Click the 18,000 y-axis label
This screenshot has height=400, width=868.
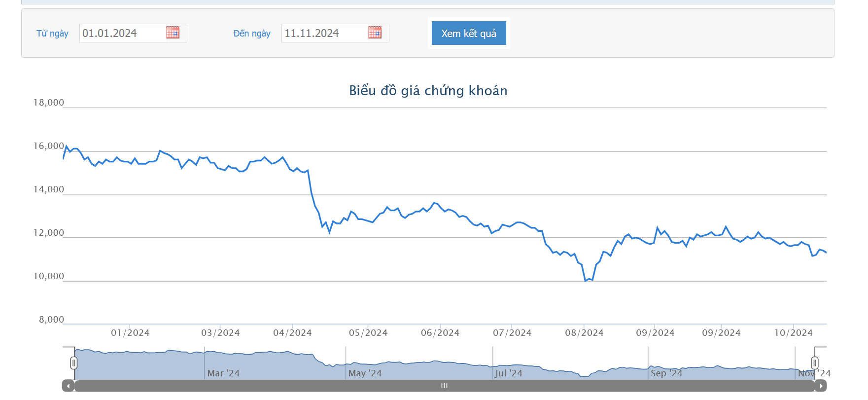(x=49, y=103)
